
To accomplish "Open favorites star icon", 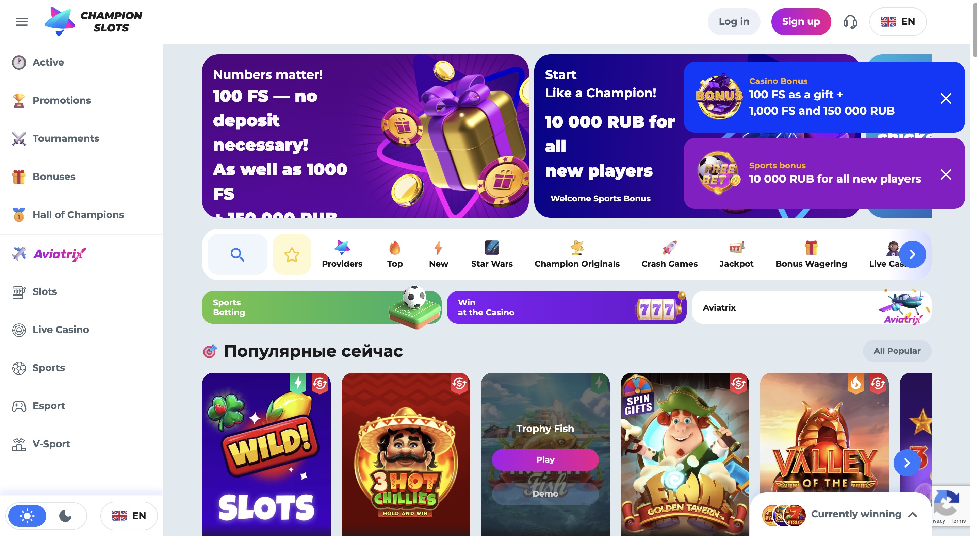I will point(292,254).
